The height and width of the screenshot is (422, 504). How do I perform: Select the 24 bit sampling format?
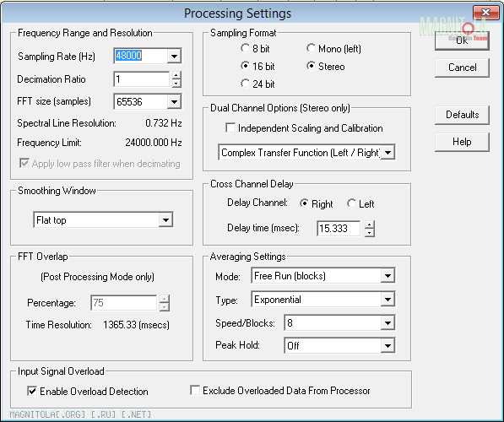246,84
